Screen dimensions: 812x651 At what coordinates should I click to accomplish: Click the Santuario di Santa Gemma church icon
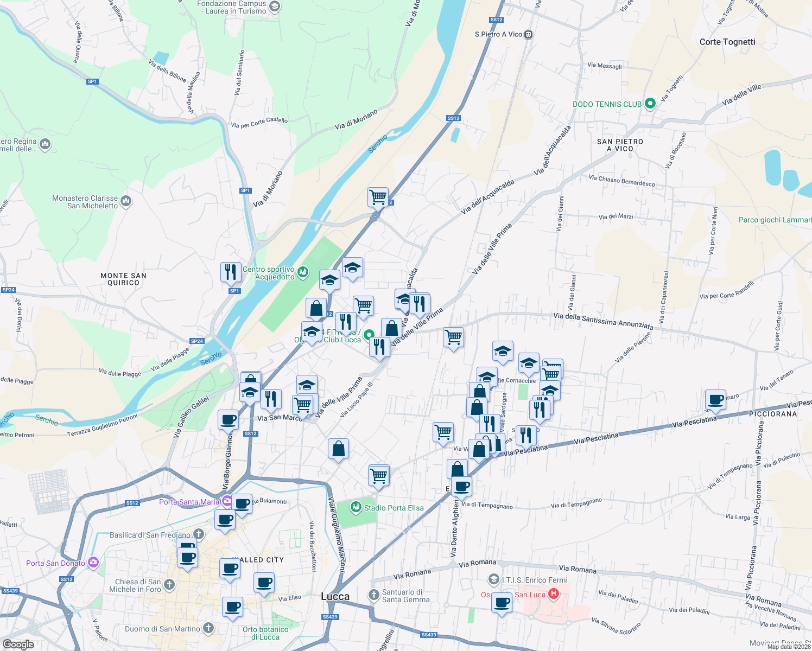pyautogui.click(x=375, y=594)
